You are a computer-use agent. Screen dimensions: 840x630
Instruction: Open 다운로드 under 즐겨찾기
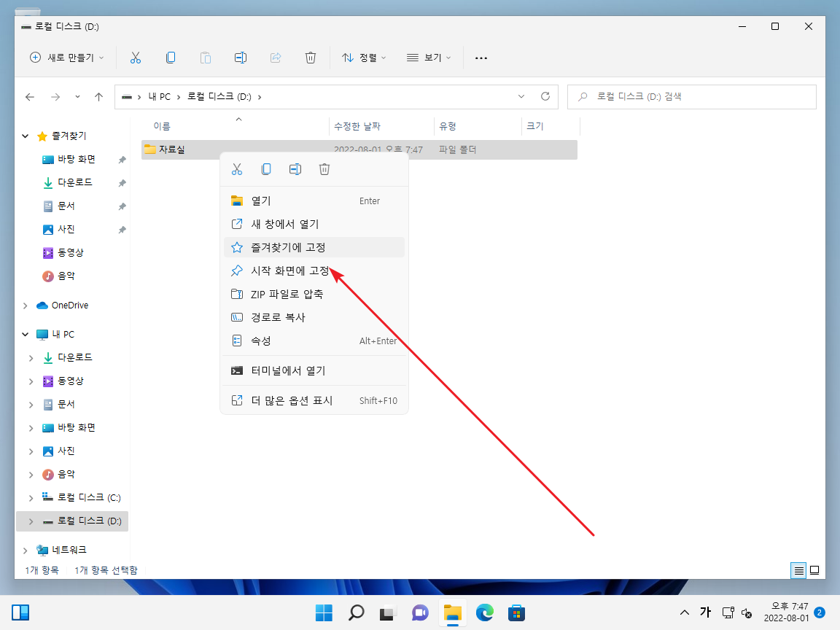coord(75,183)
